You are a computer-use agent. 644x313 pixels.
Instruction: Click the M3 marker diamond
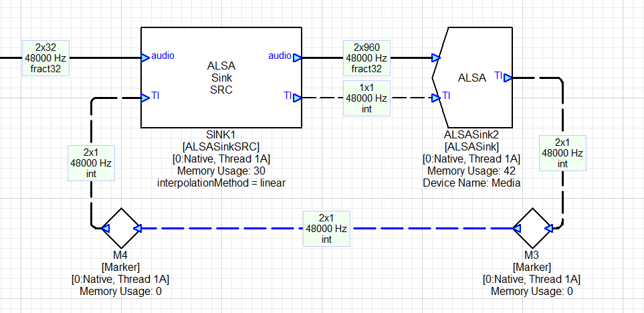(532, 228)
